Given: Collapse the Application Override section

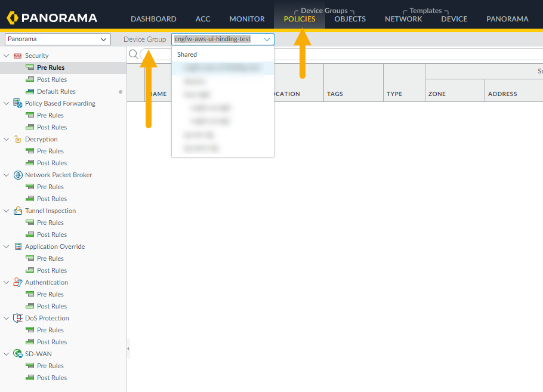Looking at the screenshot, I should pyautogui.click(x=6, y=246).
